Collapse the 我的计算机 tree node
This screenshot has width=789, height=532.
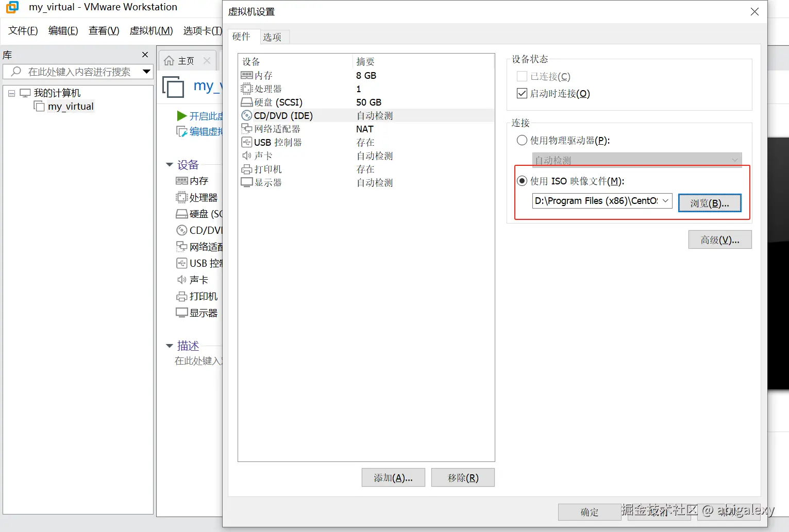11,93
